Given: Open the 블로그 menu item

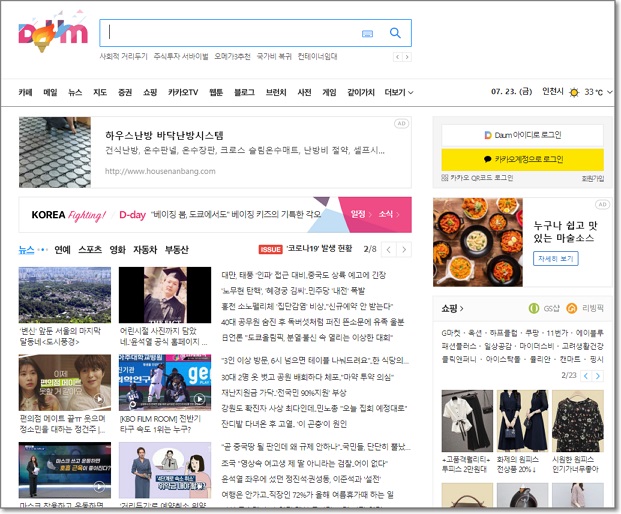Looking at the screenshot, I should click(x=244, y=92).
